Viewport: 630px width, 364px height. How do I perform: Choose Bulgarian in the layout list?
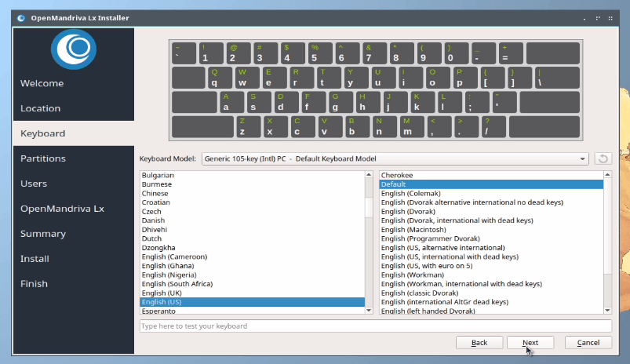[x=253, y=175]
